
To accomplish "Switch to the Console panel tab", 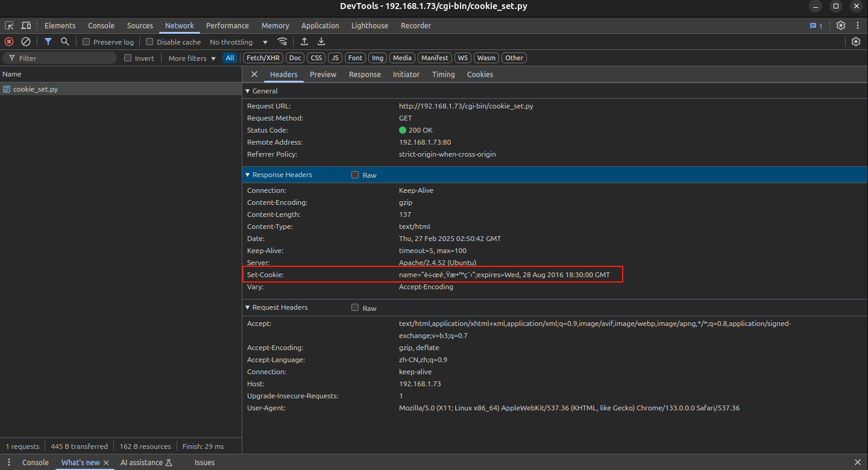I will coord(101,26).
